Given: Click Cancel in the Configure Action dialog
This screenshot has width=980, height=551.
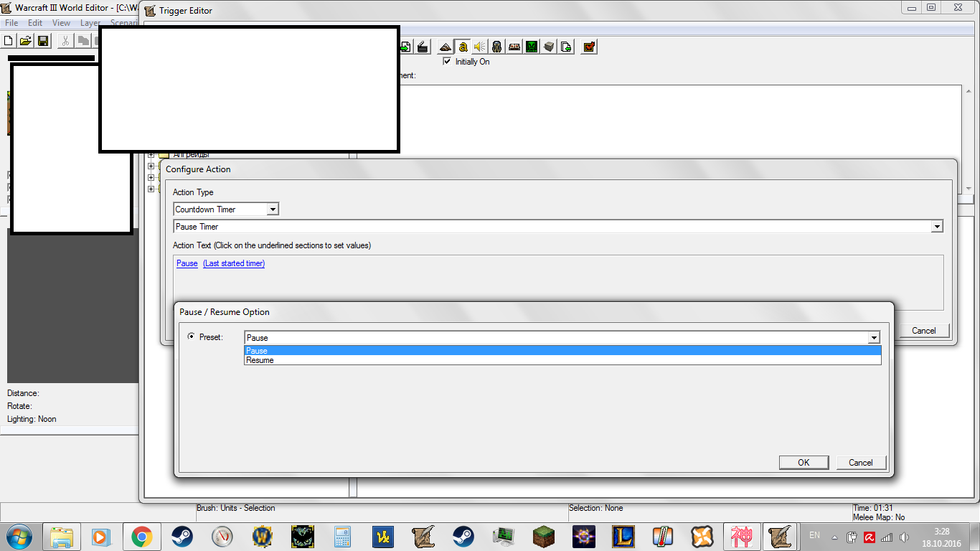Looking at the screenshot, I should (x=924, y=331).
